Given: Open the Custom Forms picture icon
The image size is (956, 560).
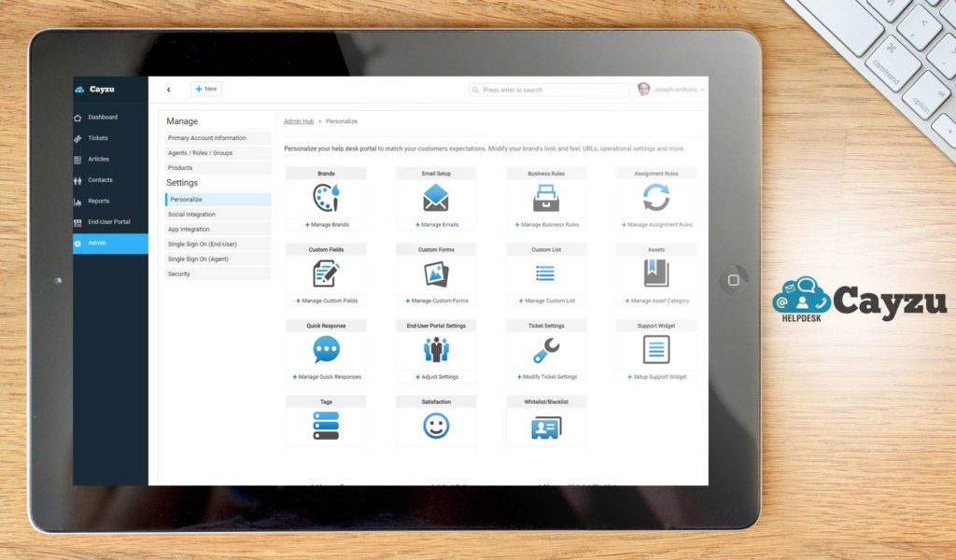Looking at the screenshot, I should tap(435, 273).
